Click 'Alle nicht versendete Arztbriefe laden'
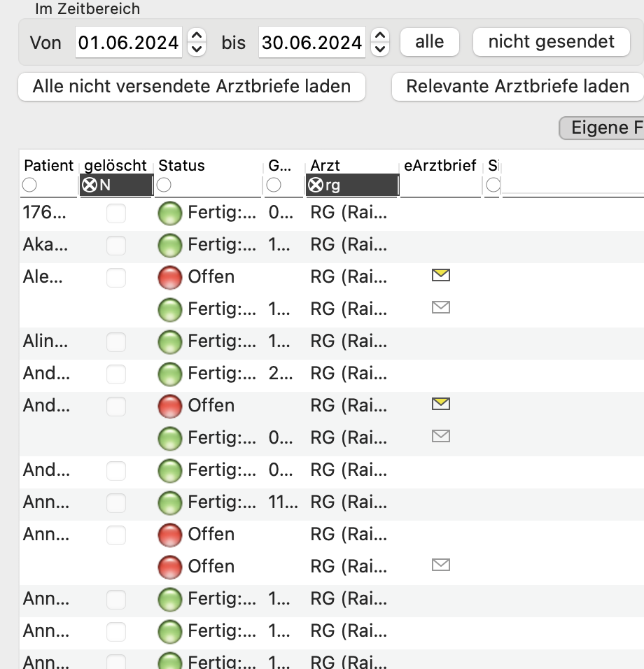The image size is (644, 669). click(192, 87)
